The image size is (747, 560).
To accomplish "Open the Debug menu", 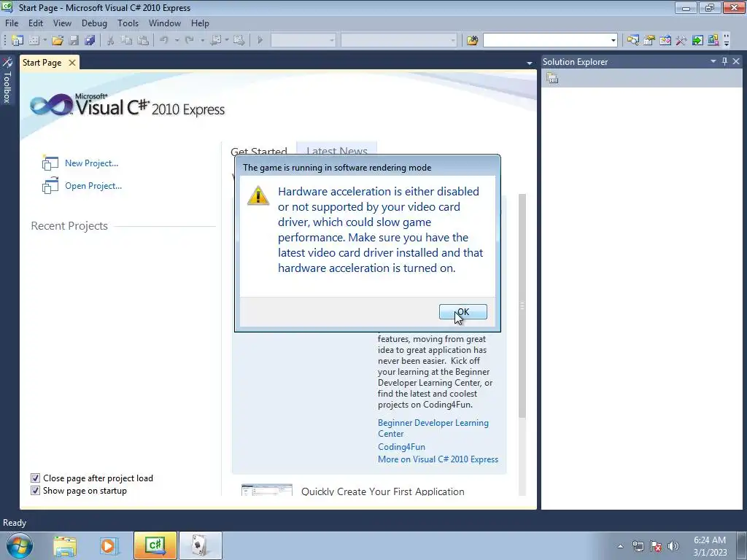I will [x=94, y=23].
